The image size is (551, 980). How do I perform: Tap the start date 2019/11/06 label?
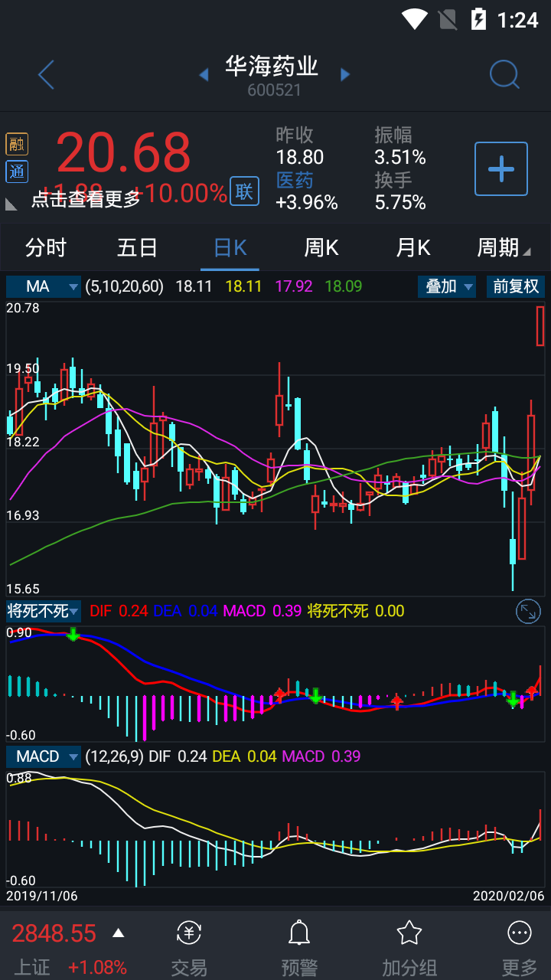[x=42, y=895]
